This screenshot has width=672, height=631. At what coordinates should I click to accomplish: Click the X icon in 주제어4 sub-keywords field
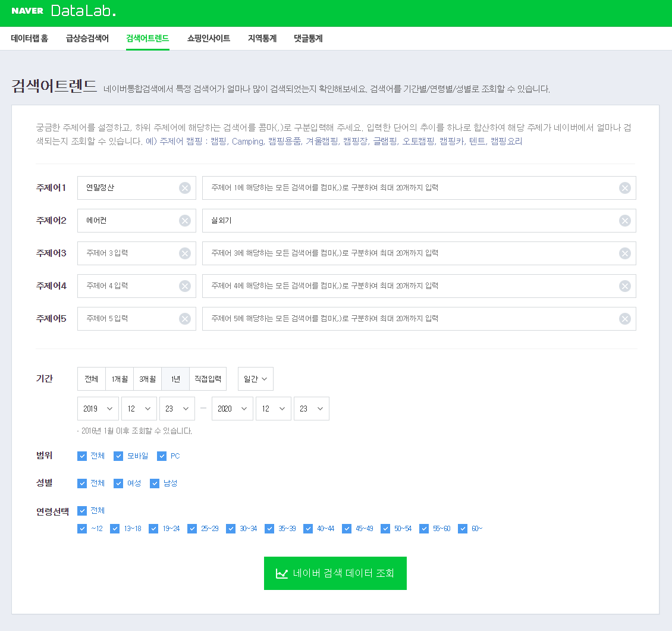(625, 286)
